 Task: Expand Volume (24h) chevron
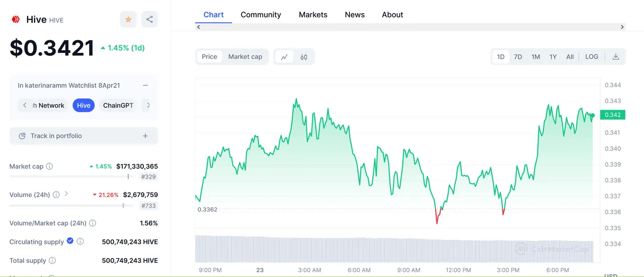66,194
